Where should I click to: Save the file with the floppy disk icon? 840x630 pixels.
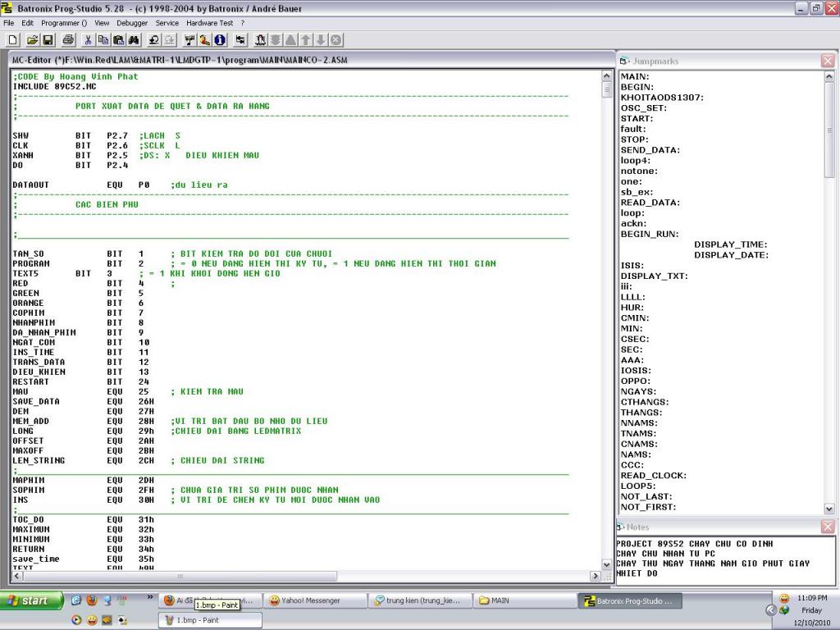click(48, 39)
